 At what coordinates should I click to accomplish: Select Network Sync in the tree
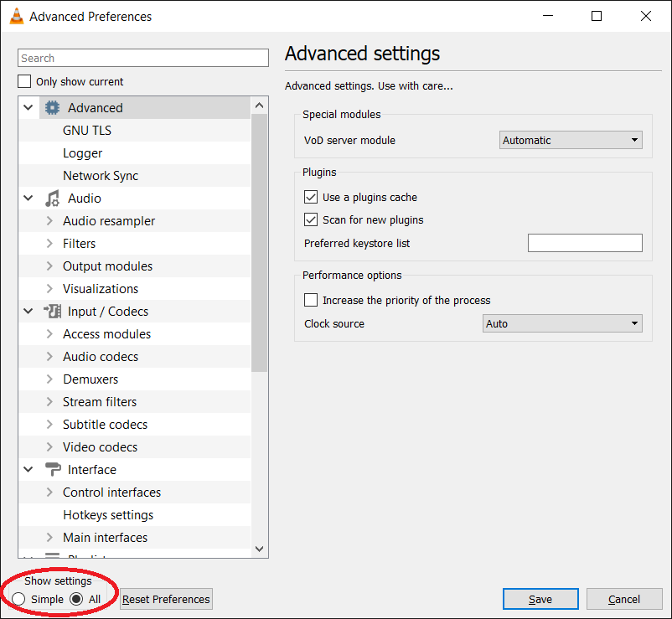tap(101, 176)
